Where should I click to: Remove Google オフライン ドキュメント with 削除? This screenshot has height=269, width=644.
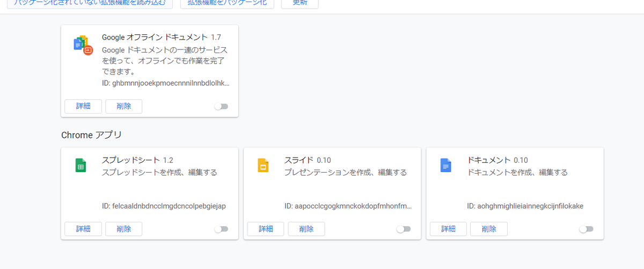[124, 106]
